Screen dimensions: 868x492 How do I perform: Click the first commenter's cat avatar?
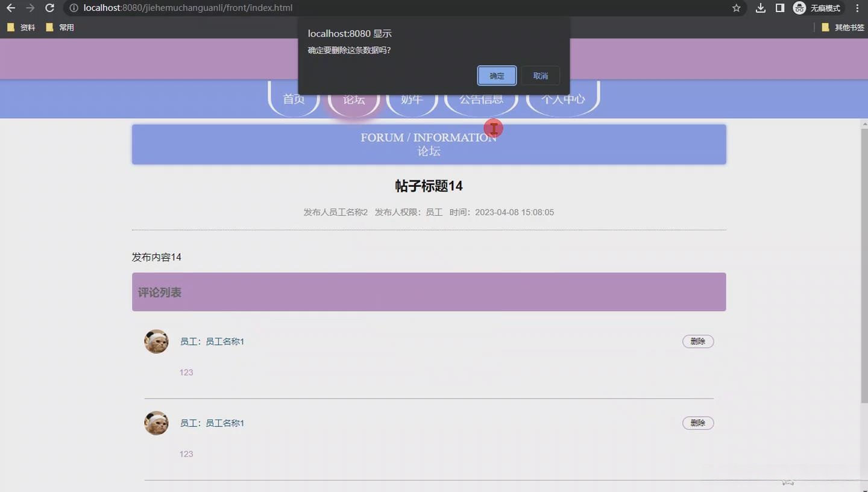[156, 341]
